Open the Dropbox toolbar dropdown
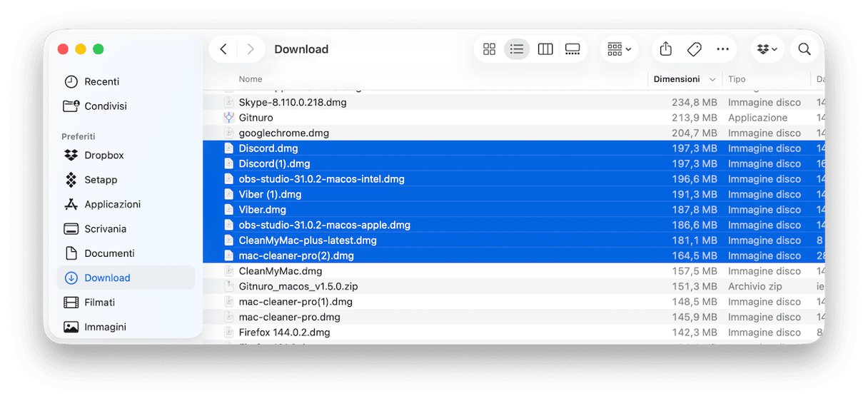868x401 pixels. click(767, 49)
